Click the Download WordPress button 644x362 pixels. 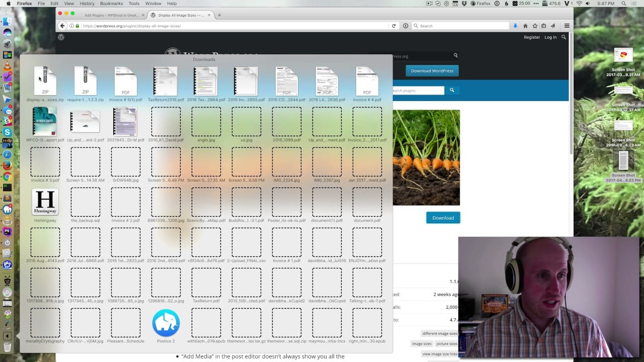pyautogui.click(x=432, y=71)
